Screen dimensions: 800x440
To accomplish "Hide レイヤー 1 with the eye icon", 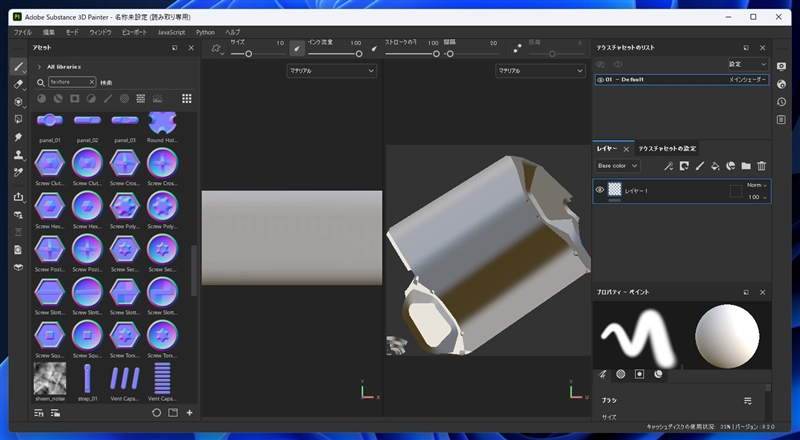I will pyautogui.click(x=600, y=189).
